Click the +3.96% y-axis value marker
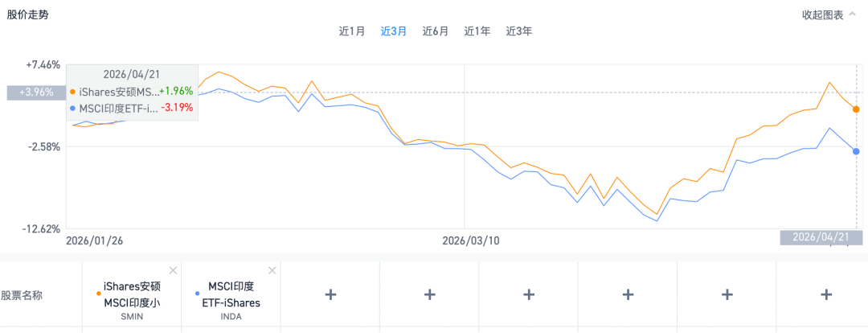The height and width of the screenshot is (333, 868). [x=35, y=92]
